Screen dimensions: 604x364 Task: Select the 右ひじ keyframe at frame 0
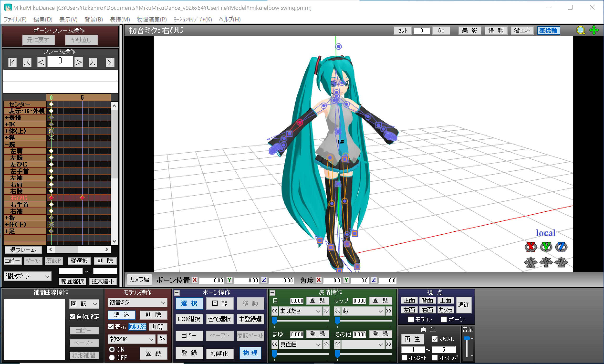pos(51,198)
